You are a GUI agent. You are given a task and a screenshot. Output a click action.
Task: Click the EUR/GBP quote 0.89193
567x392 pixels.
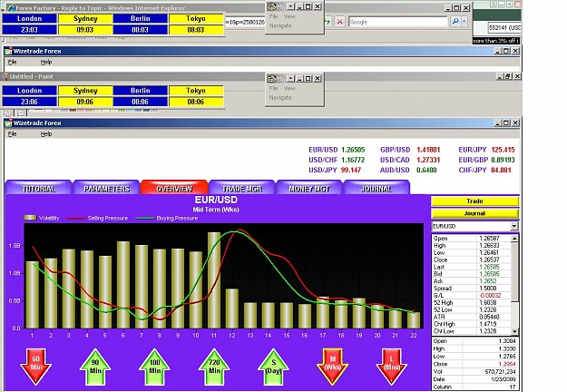click(503, 160)
